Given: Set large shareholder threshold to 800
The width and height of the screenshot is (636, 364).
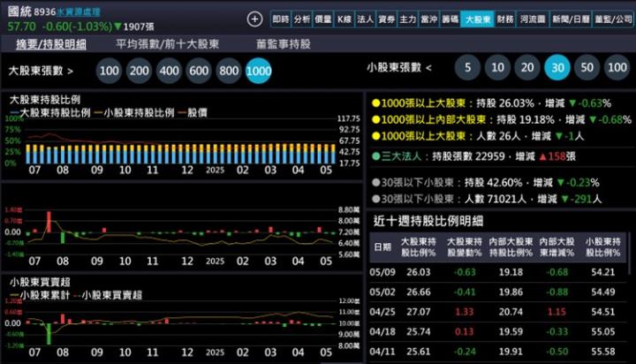Looking at the screenshot, I should click(229, 71).
